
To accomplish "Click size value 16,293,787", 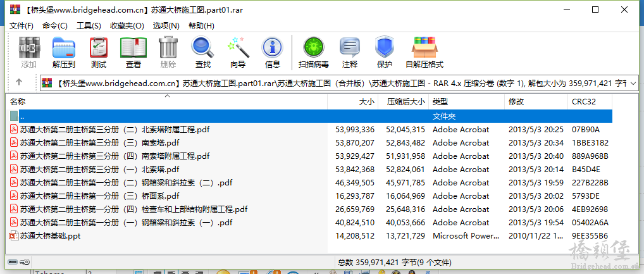I will (355, 196).
